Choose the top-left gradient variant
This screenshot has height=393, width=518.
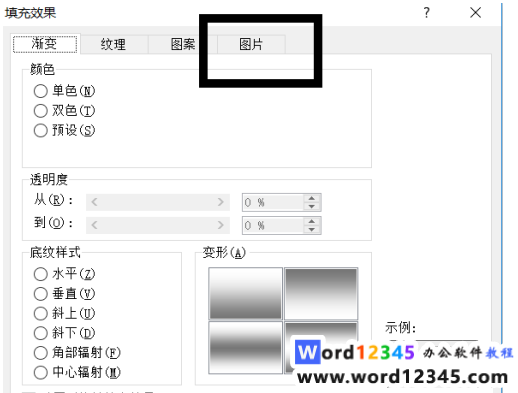pos(246,294)
